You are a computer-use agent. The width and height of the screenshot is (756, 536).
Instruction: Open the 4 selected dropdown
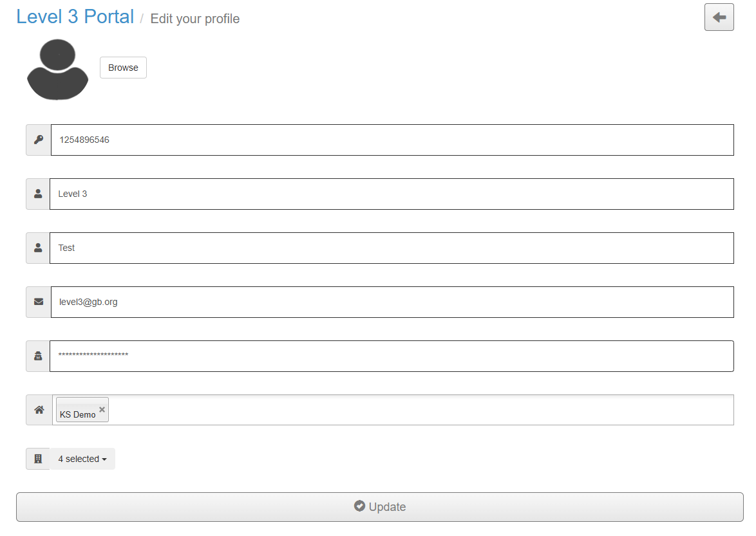82,459
